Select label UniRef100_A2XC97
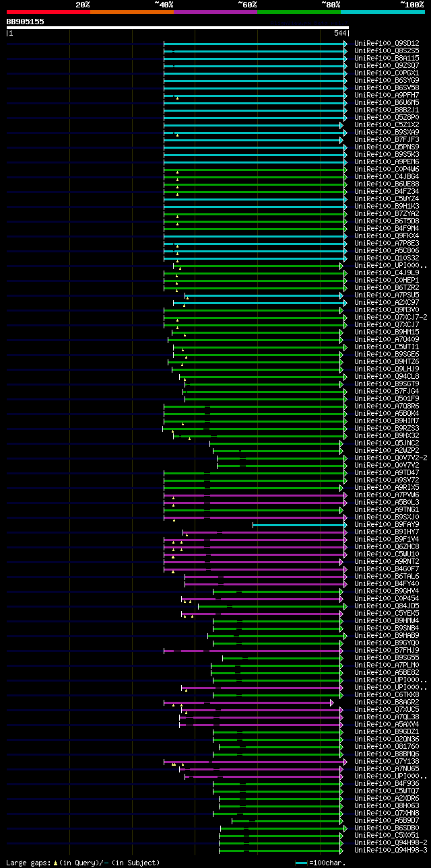The width and height of the screenshot is (431, 868). pyautogui.click(x=387, y=303)
